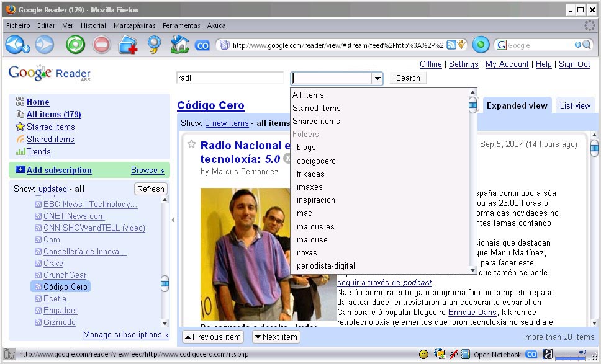Image resolution: width=601 pixels, height=364 pixels.
Task: Click the feed icon next to Engadget
Action: pyautogui.click(x=38, y=311)
